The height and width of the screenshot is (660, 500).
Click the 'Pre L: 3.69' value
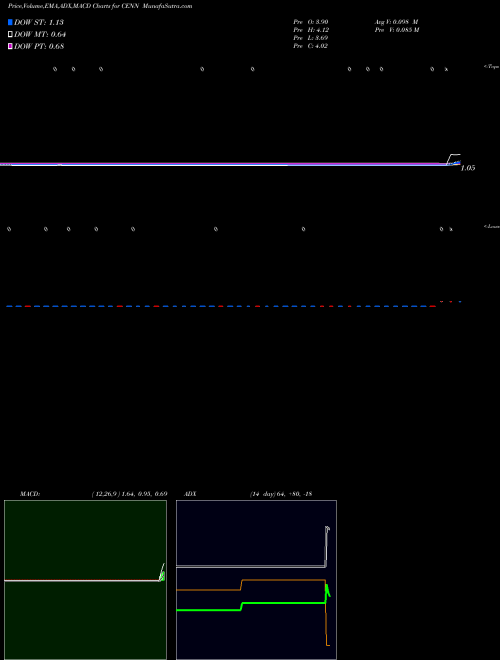(x=311, y=38)
